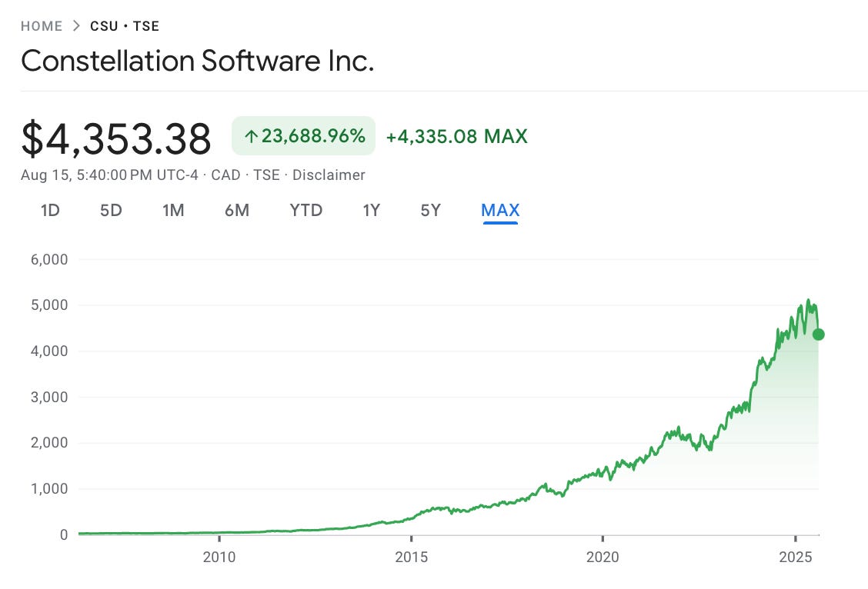Click the 2025 label on the x-axis
Screen dimensions: 868x589
(796, 557)
